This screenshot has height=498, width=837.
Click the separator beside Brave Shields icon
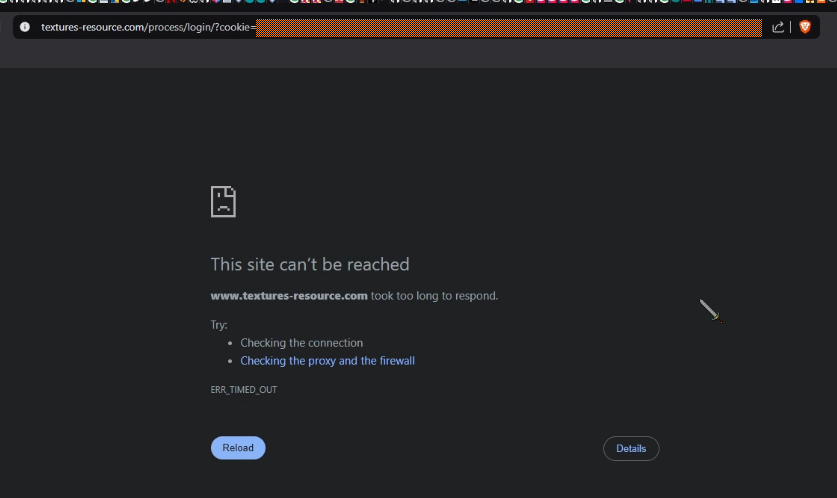[x=791, y=27]
